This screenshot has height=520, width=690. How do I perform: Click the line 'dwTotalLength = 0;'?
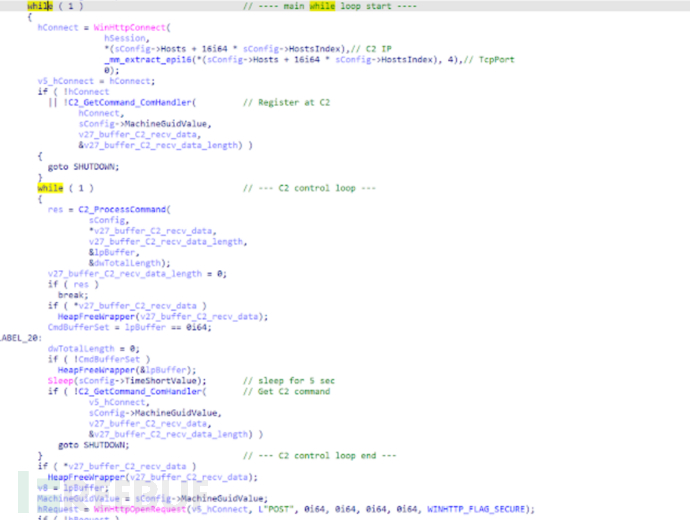[x=94, y=349]
